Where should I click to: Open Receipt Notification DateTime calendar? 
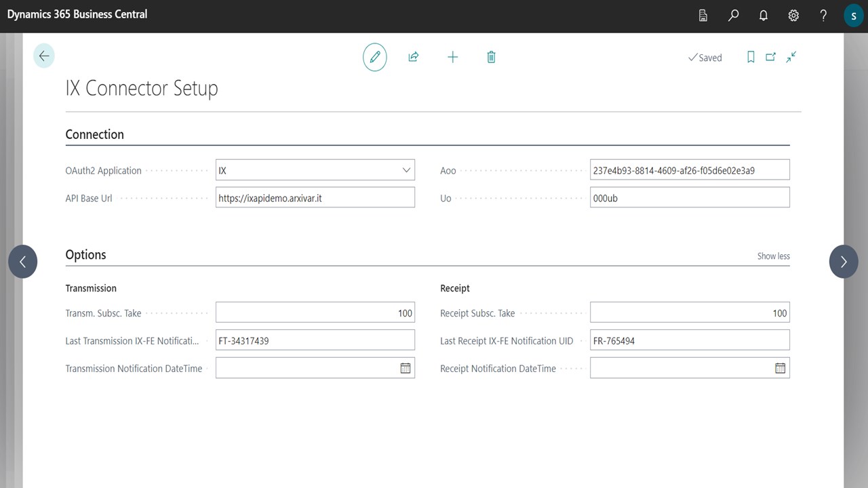click(x=781, y=368)
